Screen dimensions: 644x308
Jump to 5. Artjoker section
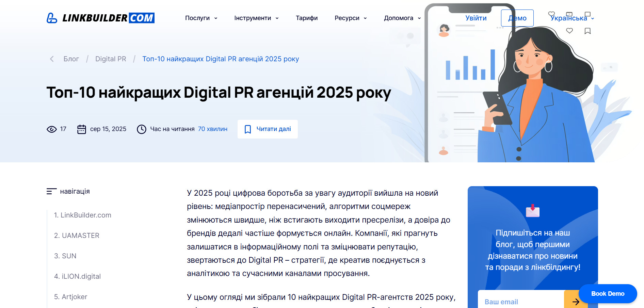coord(71,297)
